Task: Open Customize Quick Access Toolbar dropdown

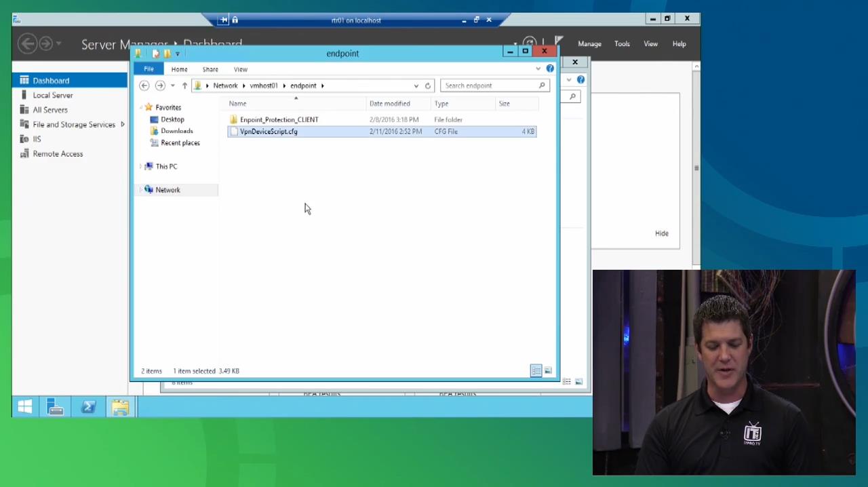Action: point(178,54)
